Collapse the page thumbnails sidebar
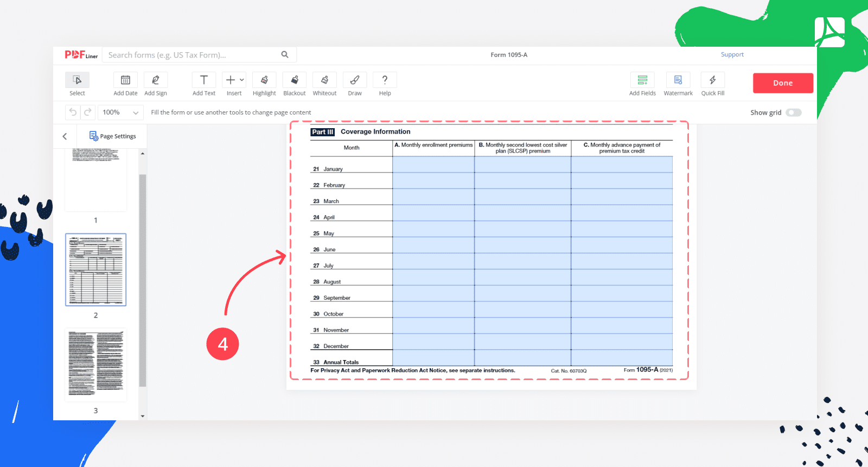This screenshot has width=868, height=467. click(65, 136)
